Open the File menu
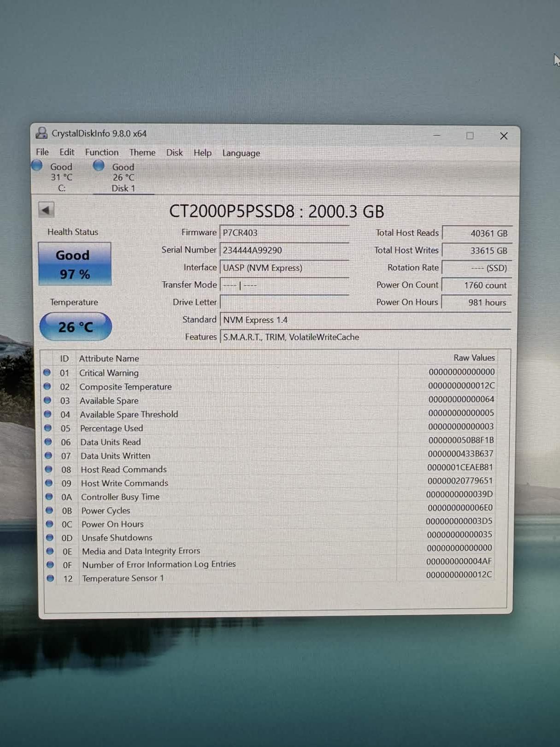This screenshot has width=560, height=747. [42, 152]
